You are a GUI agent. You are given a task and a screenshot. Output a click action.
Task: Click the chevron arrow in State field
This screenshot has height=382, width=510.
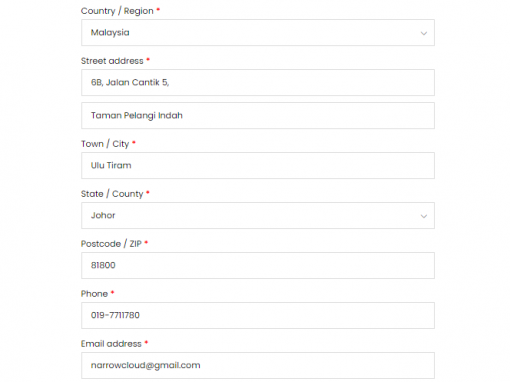pos(424,216)
